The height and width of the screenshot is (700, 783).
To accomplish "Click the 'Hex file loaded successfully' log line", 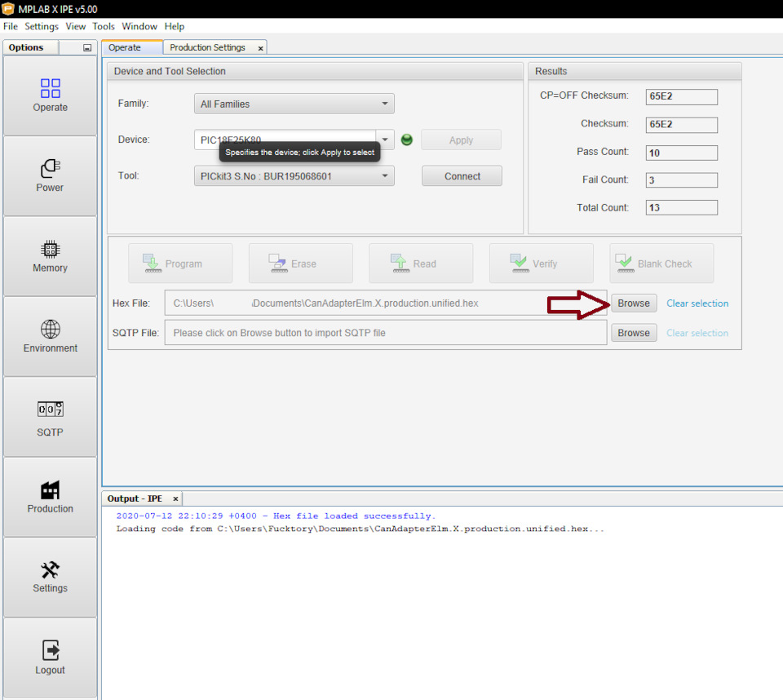I will click(276, 516).
